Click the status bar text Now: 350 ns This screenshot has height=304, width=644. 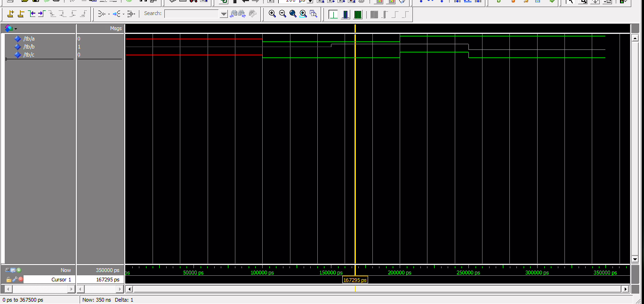pyautogui.click(x=96, y=300)
